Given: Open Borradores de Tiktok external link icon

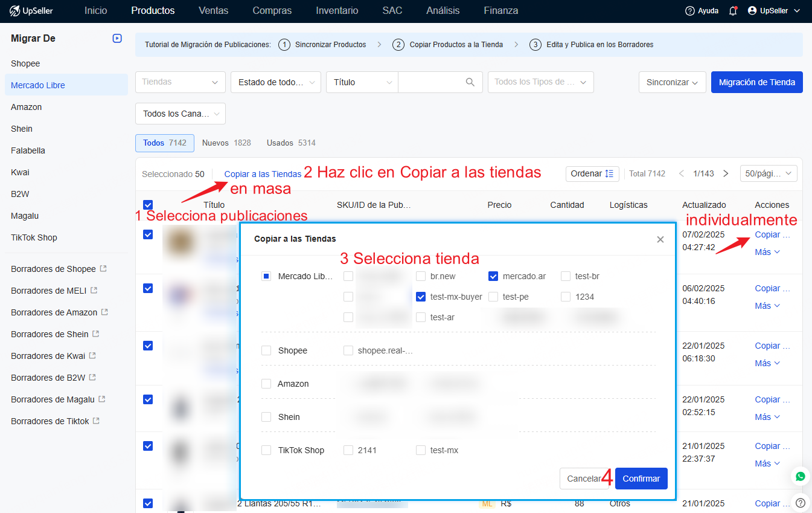Looking at the screenshot, I should click(x=96, y=421).
